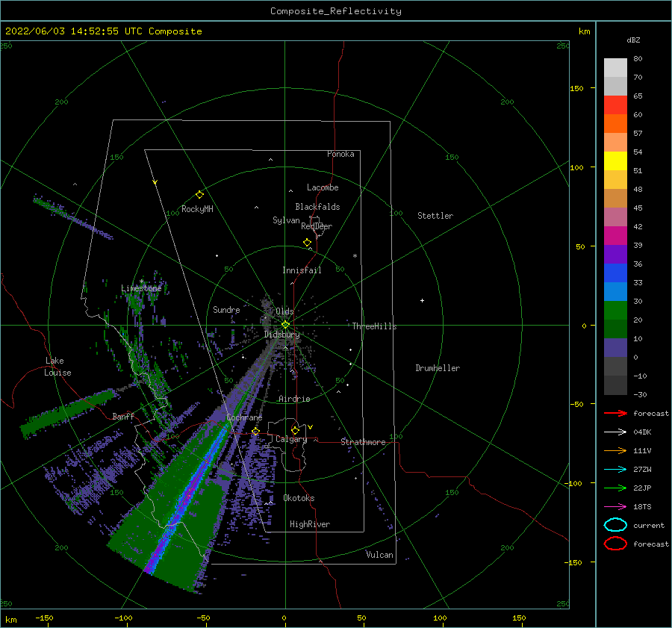Viewport: 672px width, 628px height.
Task: Select the Drumheller label
Action: coord(438,368)
